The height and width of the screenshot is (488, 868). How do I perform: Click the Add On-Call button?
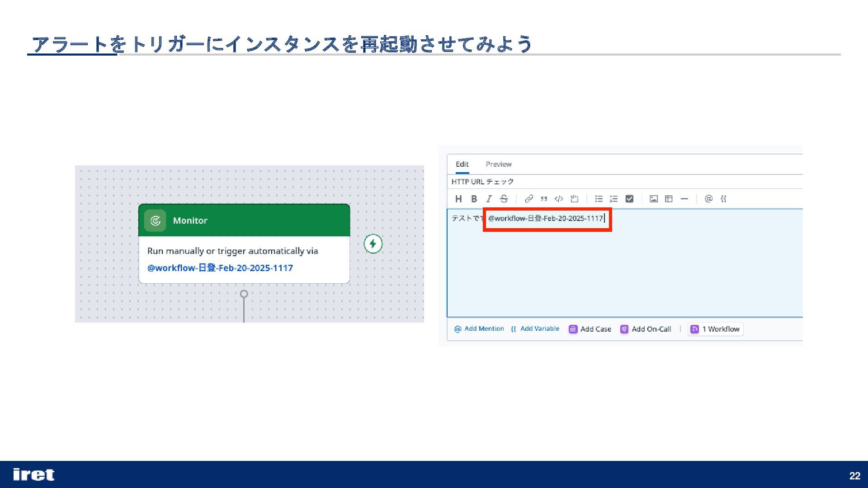tap(646, 329)
